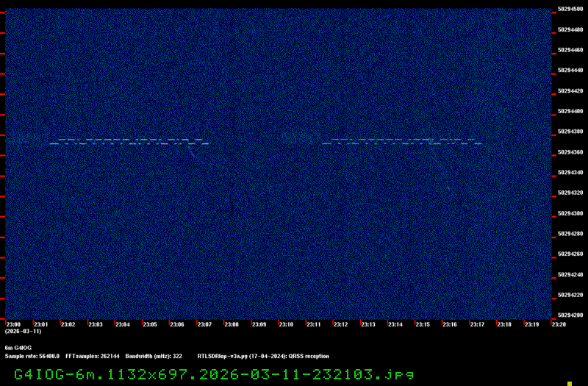Click the 50294280 frequency label

pos(570,234)
